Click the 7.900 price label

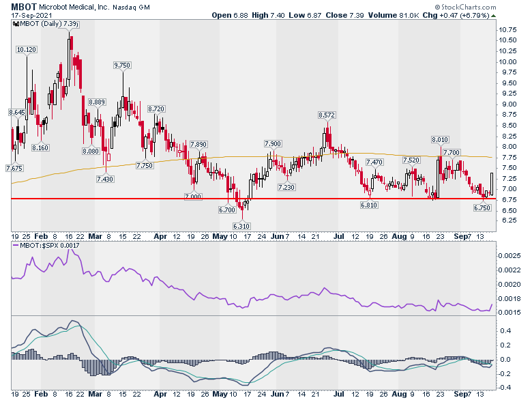point(273,143)
